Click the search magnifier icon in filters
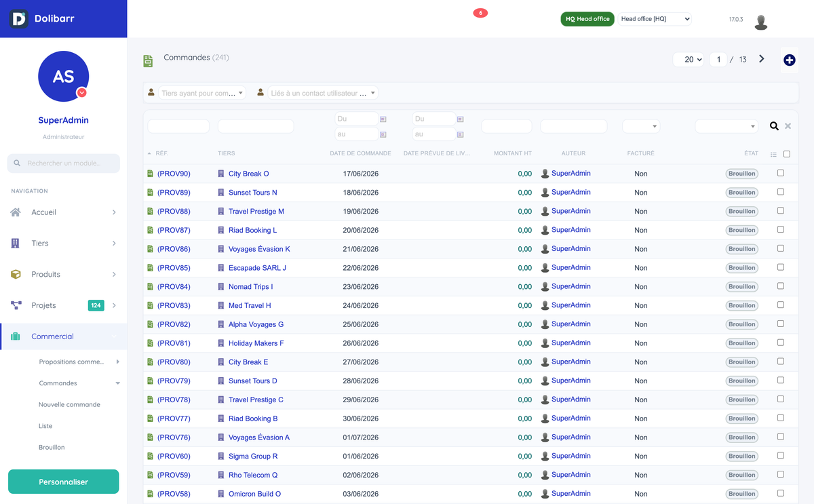Screen dimensions: 814x504 [x=774, y=126]
